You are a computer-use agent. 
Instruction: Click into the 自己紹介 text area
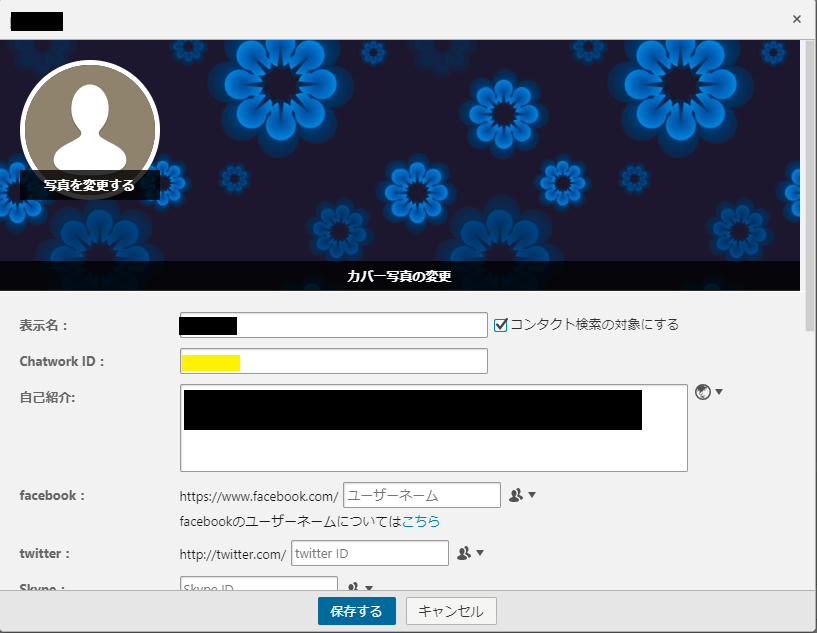(x=434, y=428)
